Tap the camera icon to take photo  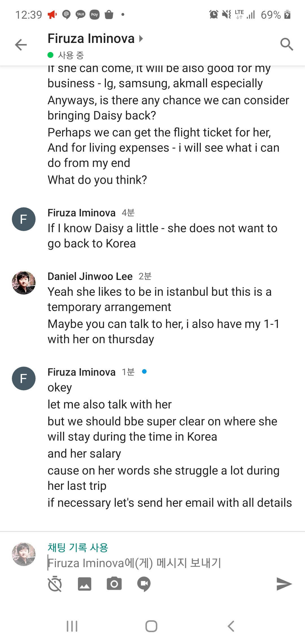pos(114,584)
